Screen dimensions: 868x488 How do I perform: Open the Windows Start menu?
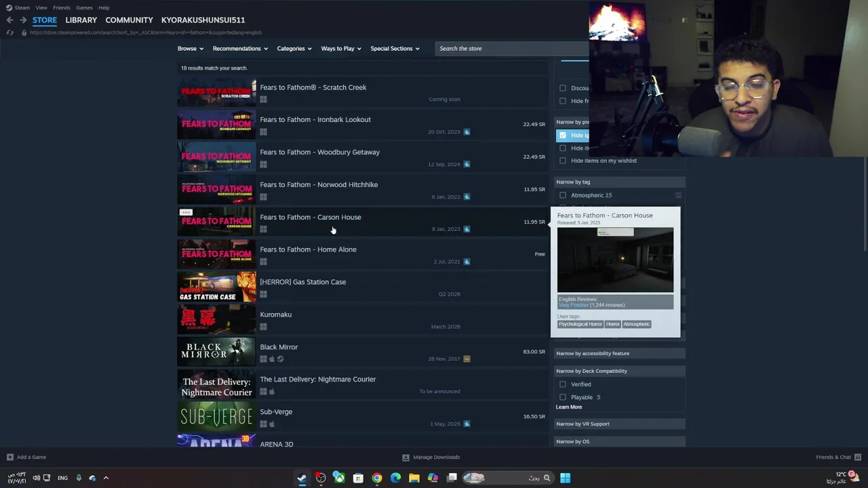[565, 478]
